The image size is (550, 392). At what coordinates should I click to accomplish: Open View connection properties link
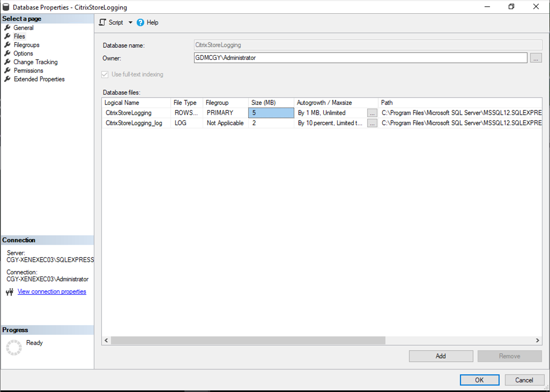51,291
